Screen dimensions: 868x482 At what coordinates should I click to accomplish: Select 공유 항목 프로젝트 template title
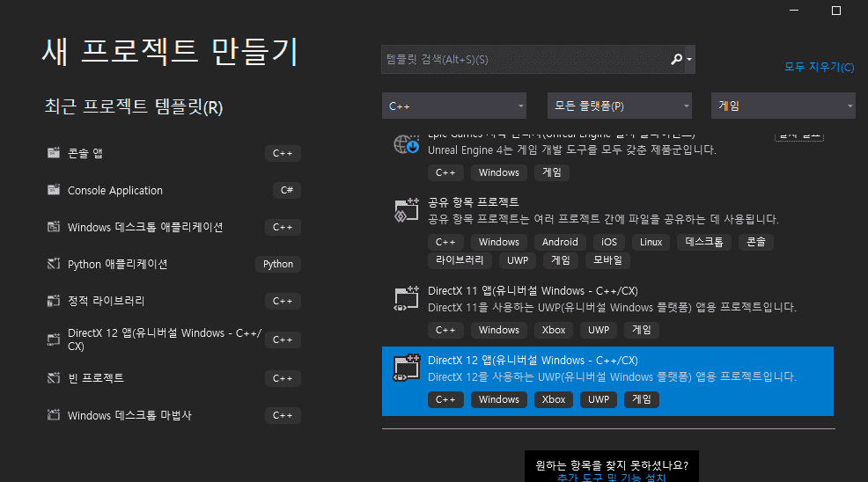pyautogui.click(x=474, y=202)
